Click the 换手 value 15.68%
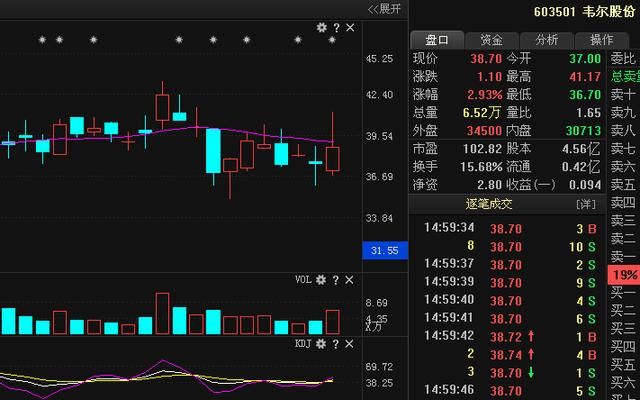 pyautogui.click(x=481, y=167)
